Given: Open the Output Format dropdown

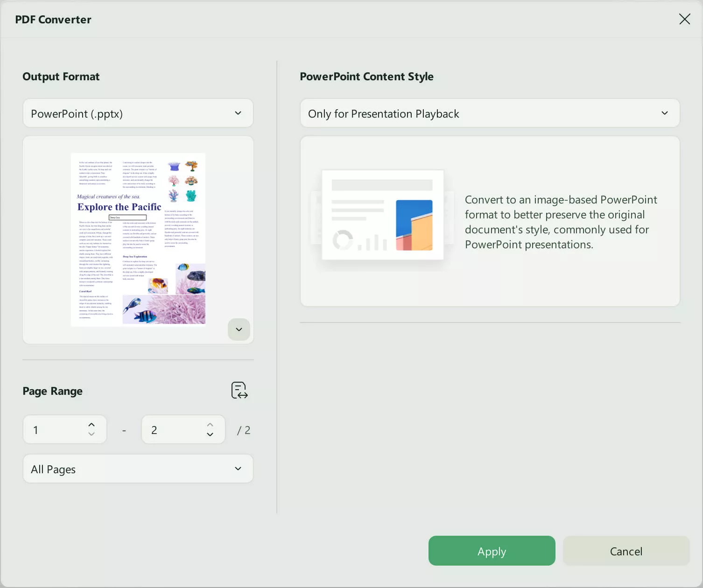Looking at the screenshot, I should point(138,113).
